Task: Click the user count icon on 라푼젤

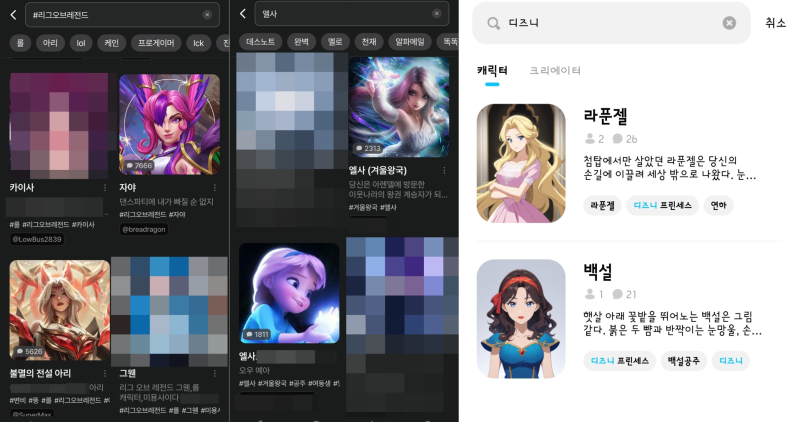Action: (590, 139)
